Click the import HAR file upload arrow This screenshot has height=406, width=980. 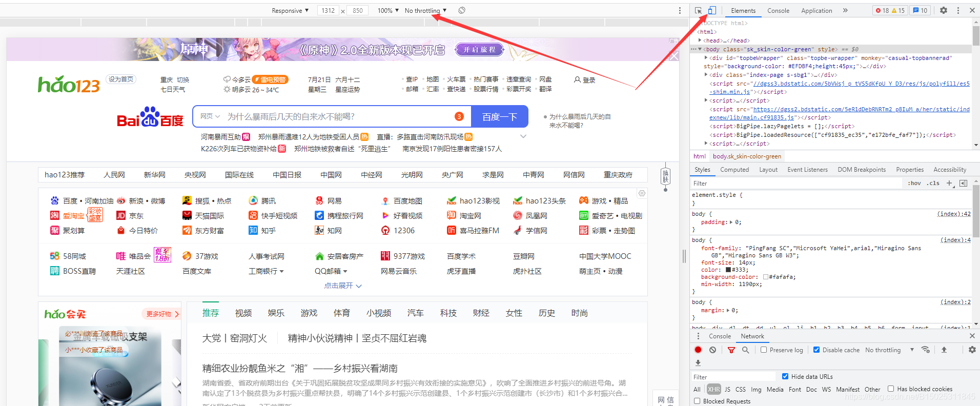(944, 350)
